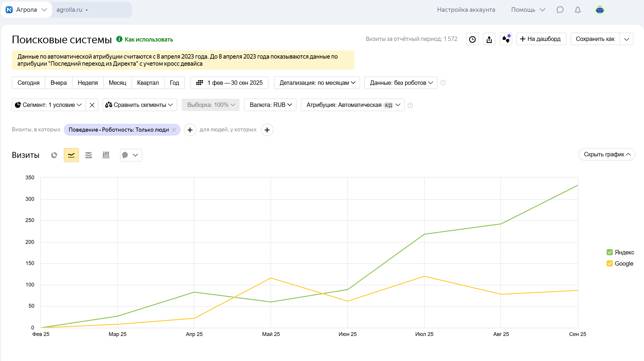The height and width of the screenshot is (361, 644).
Task: Select the Месяц period tab
Action: point(117,83)
